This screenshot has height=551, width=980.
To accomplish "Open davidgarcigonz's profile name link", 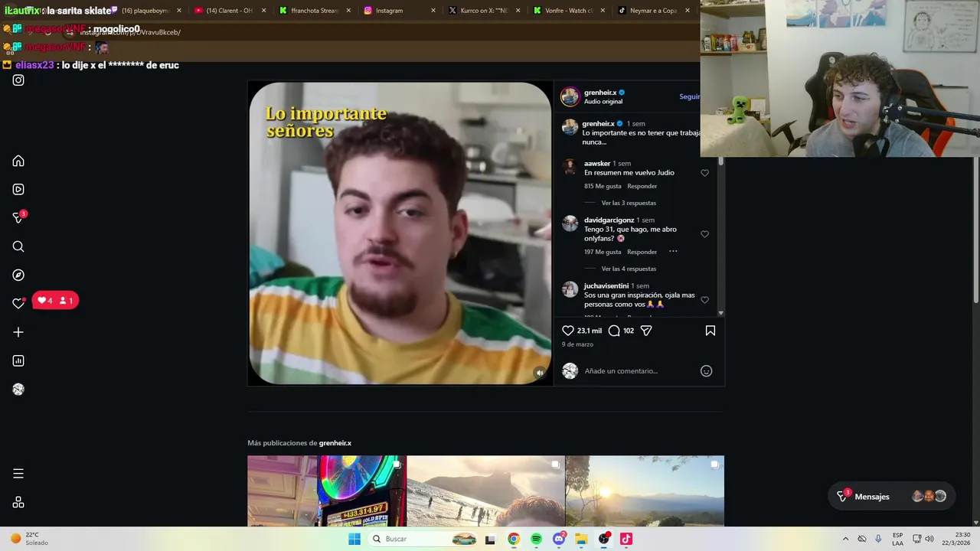I will (609, 220).
